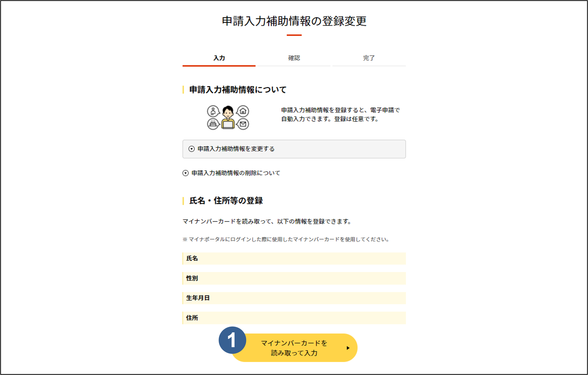Click the 申請入力補助情報について heading
588x375 pixels.
pyautogui.click(x=238, y=90)
